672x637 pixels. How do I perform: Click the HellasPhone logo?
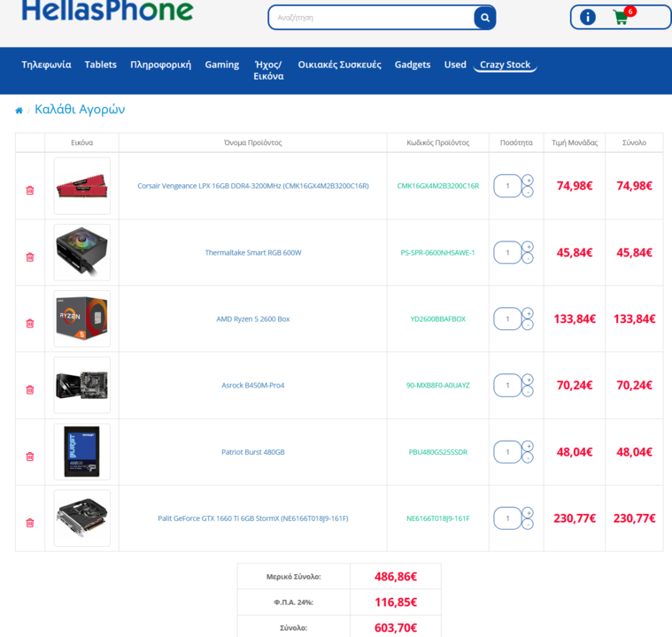click(x=107, y=11)
